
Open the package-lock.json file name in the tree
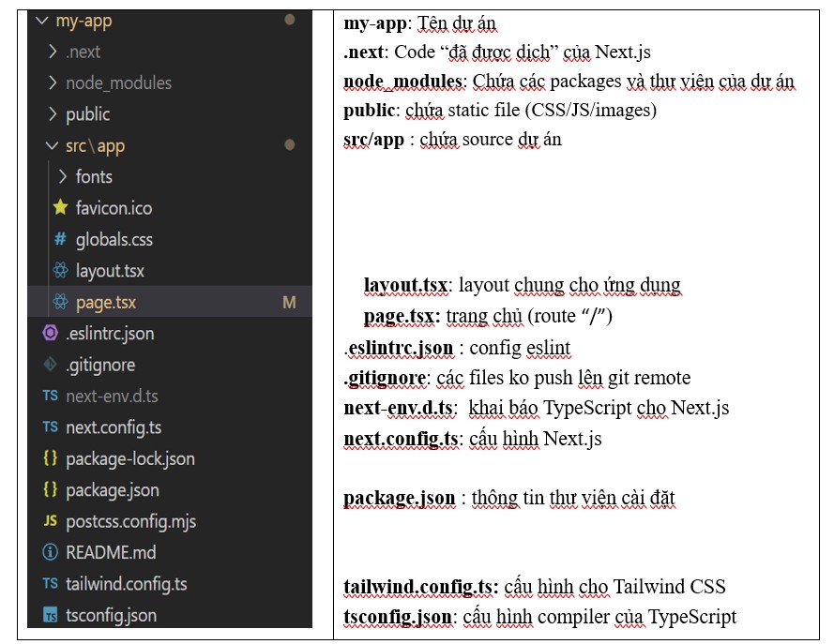(130, 459)
